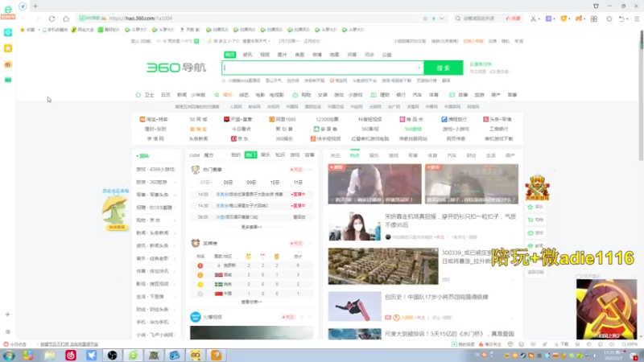The image size is (644, 362).
Task: Select the 网页 search tab
Action: [x=229, y=55]
